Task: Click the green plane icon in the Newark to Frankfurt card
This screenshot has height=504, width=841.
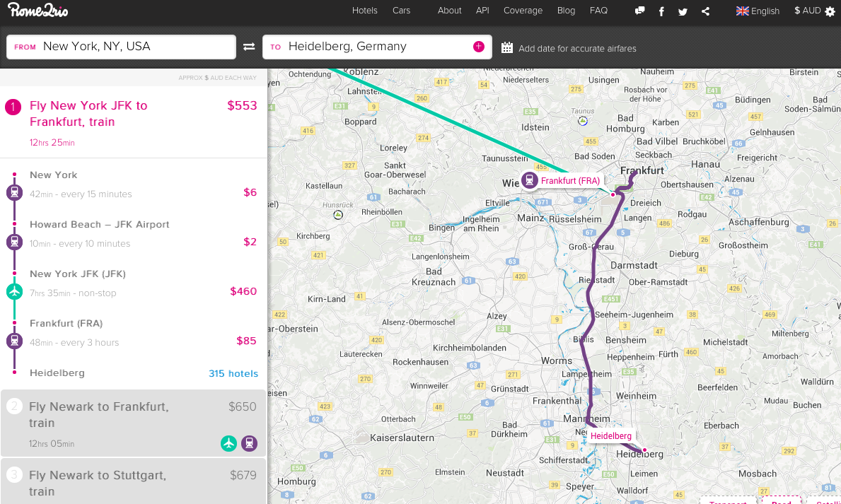Action: click(x=229, y=443)
